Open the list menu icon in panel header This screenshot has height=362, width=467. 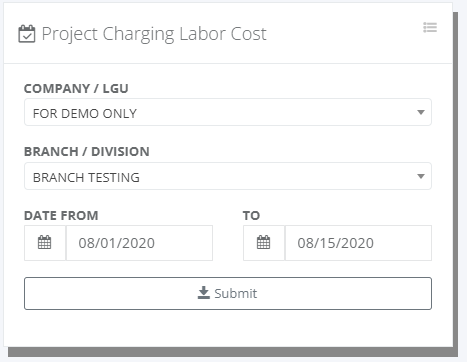coord(430,27)
